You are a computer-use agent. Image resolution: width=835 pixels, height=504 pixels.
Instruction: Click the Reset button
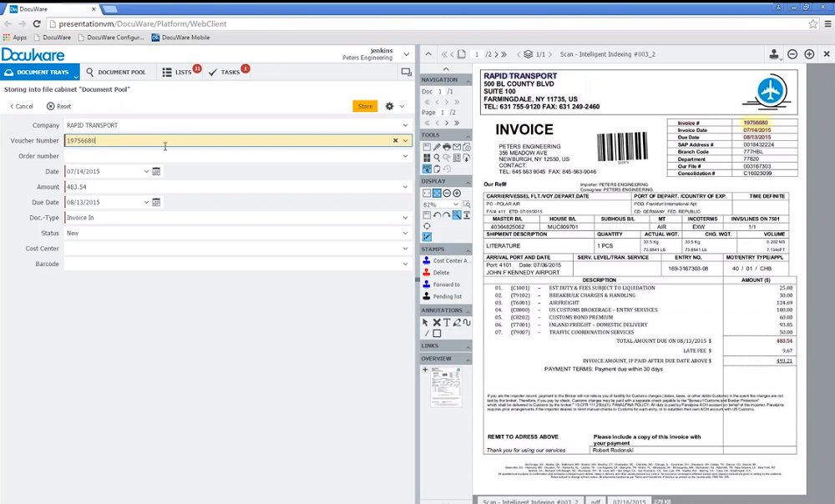pos(58,106)
